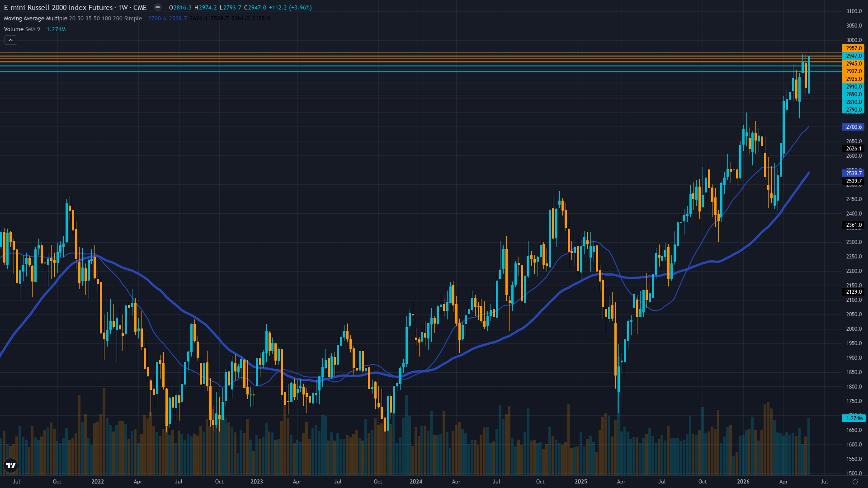Viewport: 868px width, 488px height.
Task: Select the Volume SMA 9 indicator legend
Action: click(x=22, y=29)
